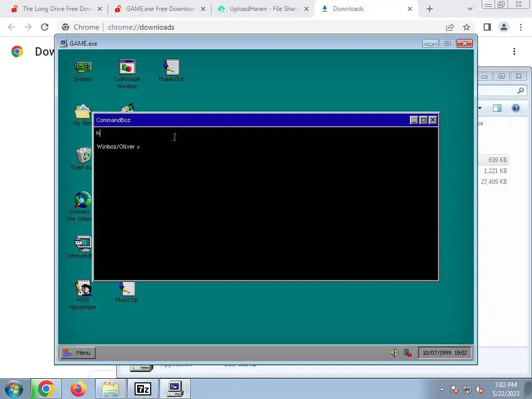Bookmark this page with star icon
532x399 pixels.
[x=467, y=27]
